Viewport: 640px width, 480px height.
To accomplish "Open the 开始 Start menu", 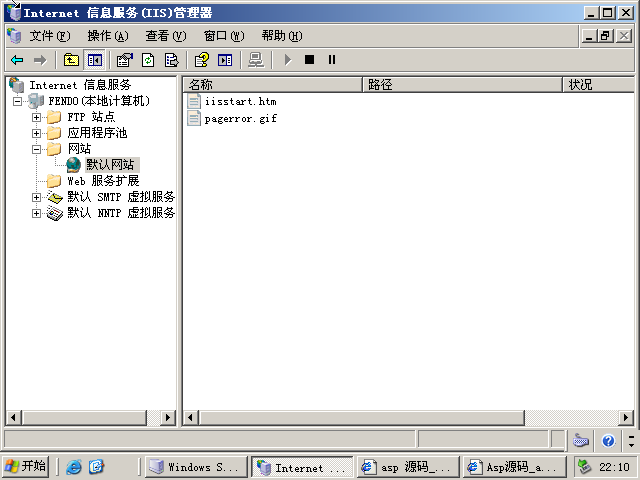I will pos(25,466).
